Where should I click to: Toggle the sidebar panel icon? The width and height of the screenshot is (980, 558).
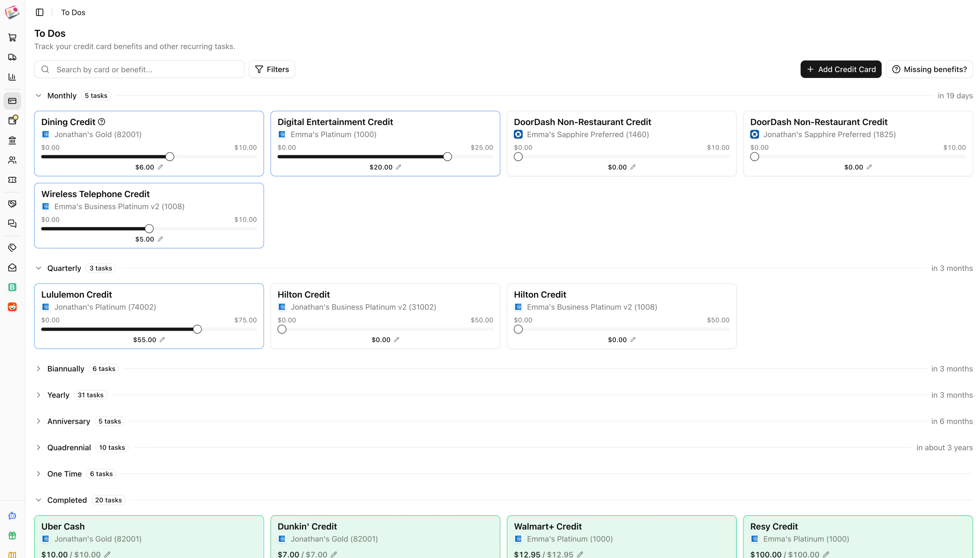point(40,12)
